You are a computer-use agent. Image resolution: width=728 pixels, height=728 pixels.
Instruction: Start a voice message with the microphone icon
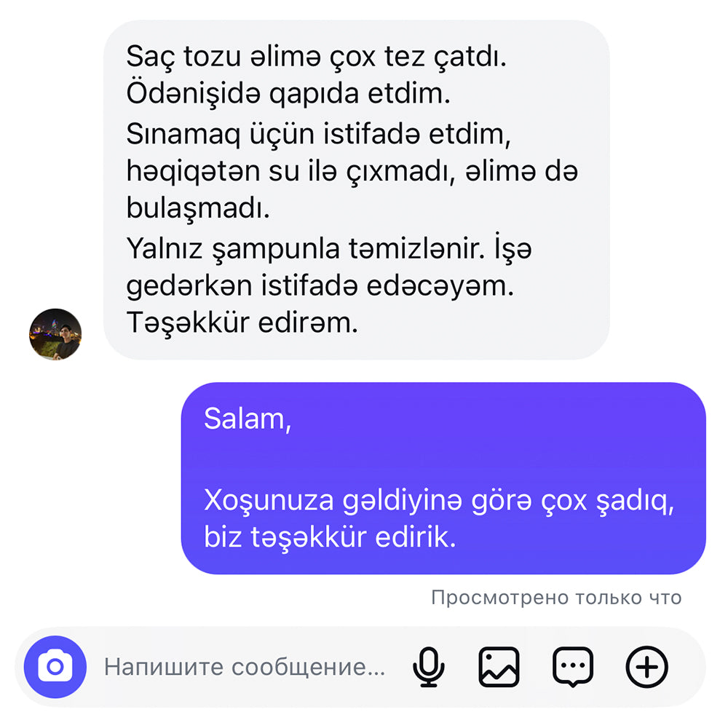pos(429,667)
